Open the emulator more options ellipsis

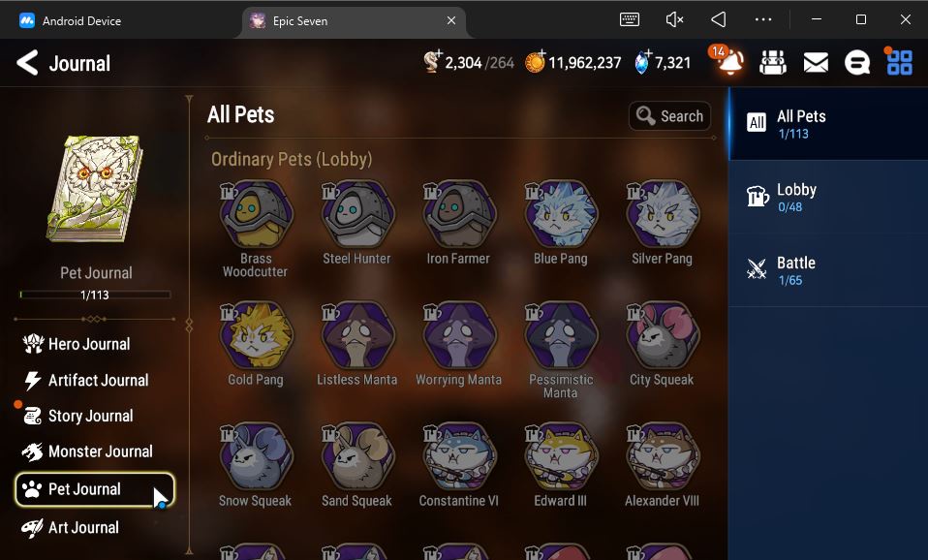(x=763, y=19)
